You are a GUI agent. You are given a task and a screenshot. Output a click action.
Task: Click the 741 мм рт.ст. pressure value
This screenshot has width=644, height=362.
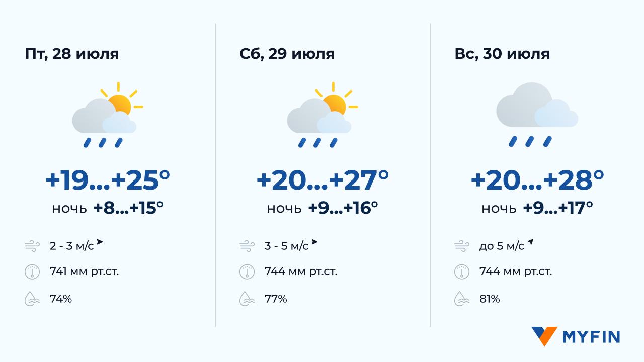84,272
